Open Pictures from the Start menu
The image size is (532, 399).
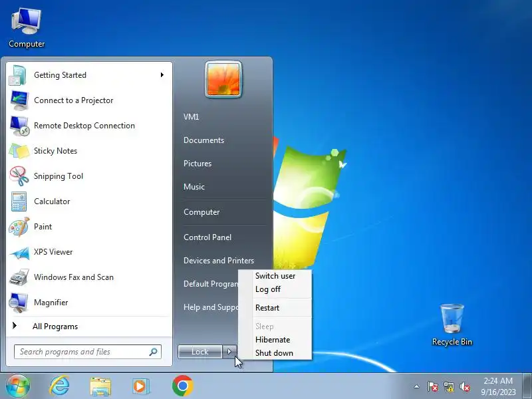point(198,164)
